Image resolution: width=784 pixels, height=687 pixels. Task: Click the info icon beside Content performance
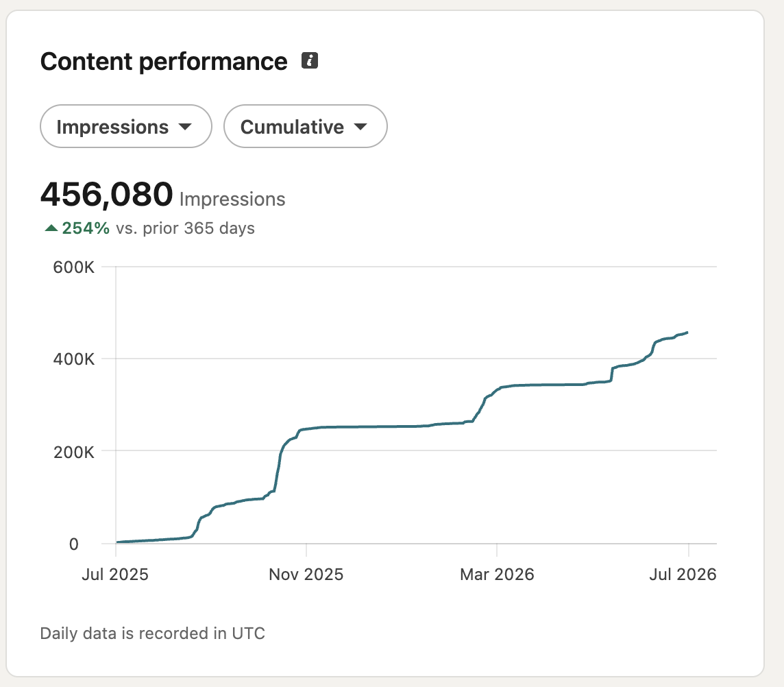(310, 60)
